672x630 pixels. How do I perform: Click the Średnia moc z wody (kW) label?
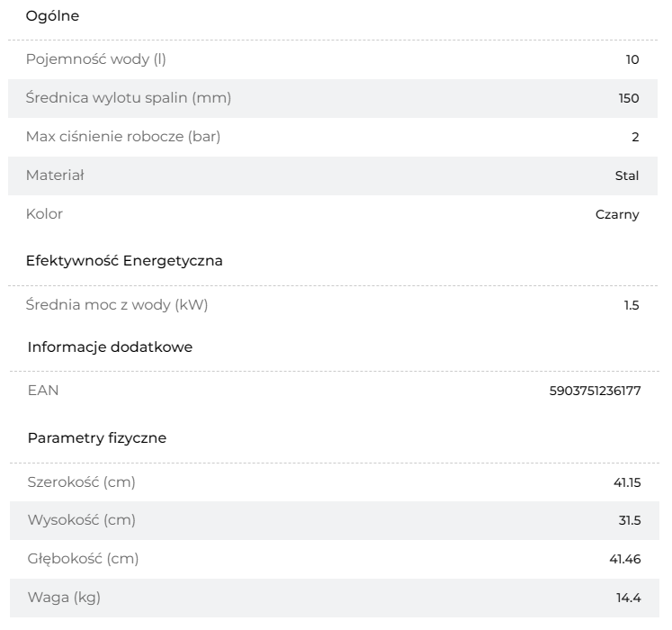117,304
